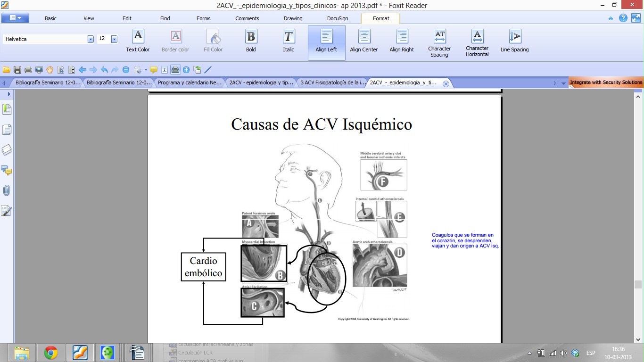Viewport: 644px width, 362px height.
Task: Click the Save floppy disk icon
Action: pyautogui.click(x=17, y=70)
